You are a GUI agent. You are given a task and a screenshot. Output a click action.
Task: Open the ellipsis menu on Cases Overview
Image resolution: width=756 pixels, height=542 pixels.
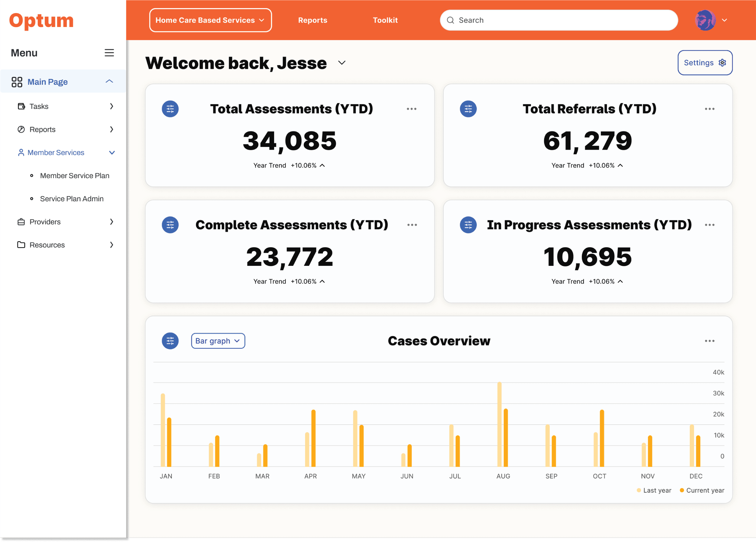(710, 341)
